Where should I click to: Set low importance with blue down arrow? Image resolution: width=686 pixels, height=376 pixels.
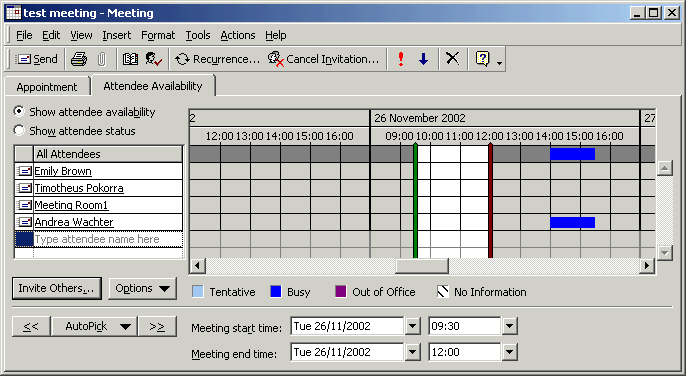tap(423, 59)
